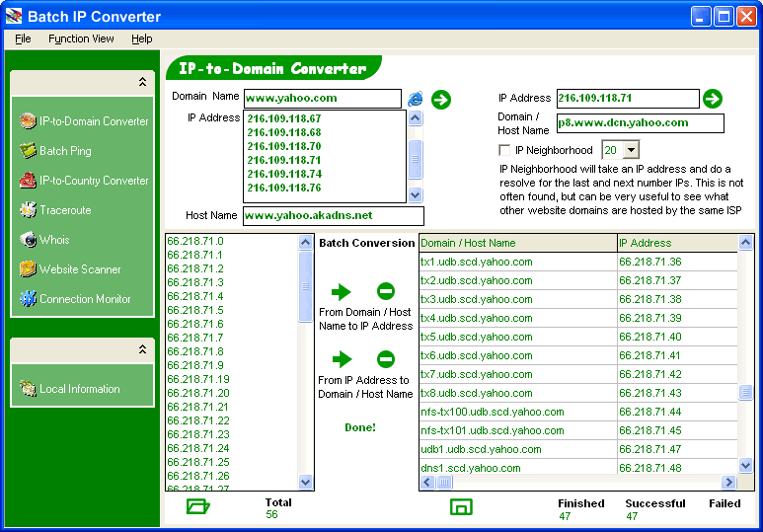The height and width of the screenshot is (532, 763).
Task: Open the IP Neighborhood count dropdown
Action: click(631, 150)
